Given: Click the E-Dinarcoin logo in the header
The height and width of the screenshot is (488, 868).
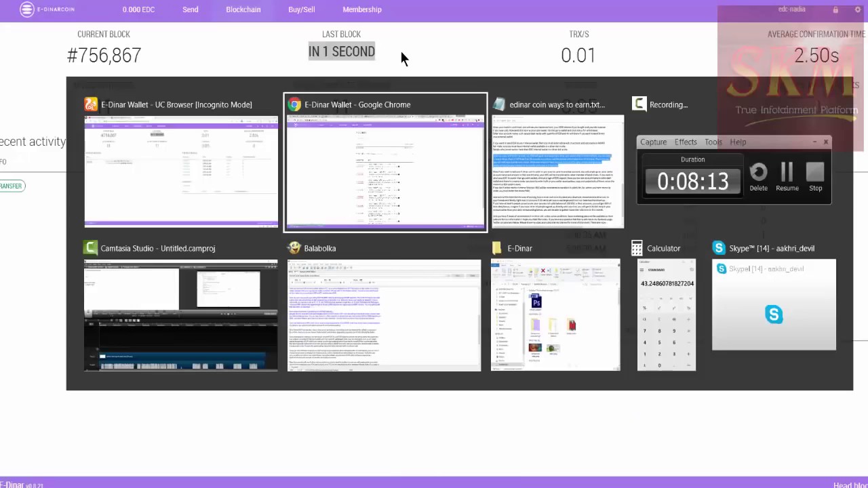Looking at the screenshot, I should pos(47,9).
